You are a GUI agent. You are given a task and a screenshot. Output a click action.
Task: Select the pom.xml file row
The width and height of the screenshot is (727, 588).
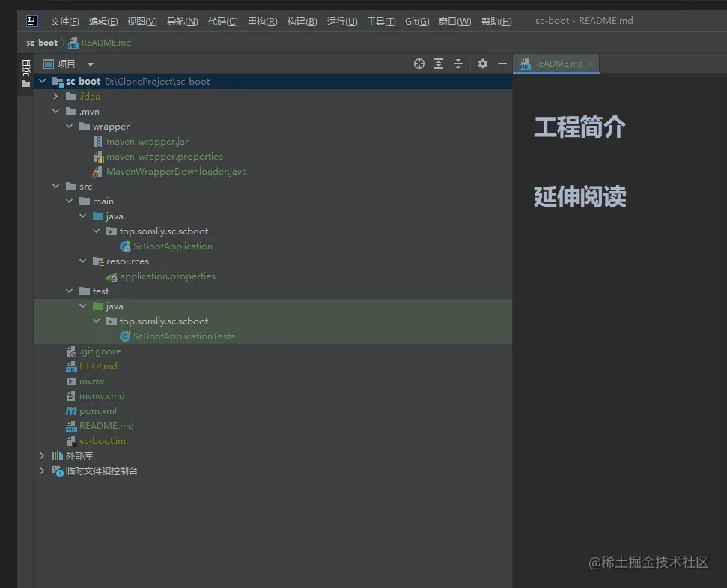tap(273, 411)
